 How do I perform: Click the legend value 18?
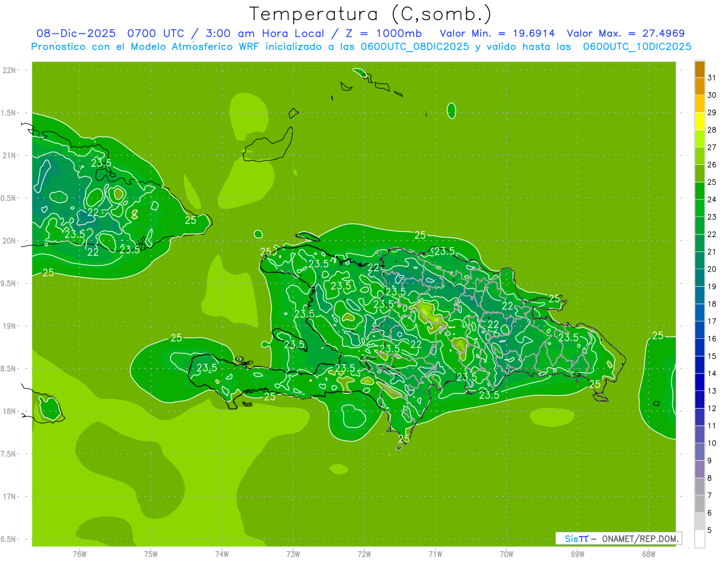pyautogui.click(x=712, y=304)
